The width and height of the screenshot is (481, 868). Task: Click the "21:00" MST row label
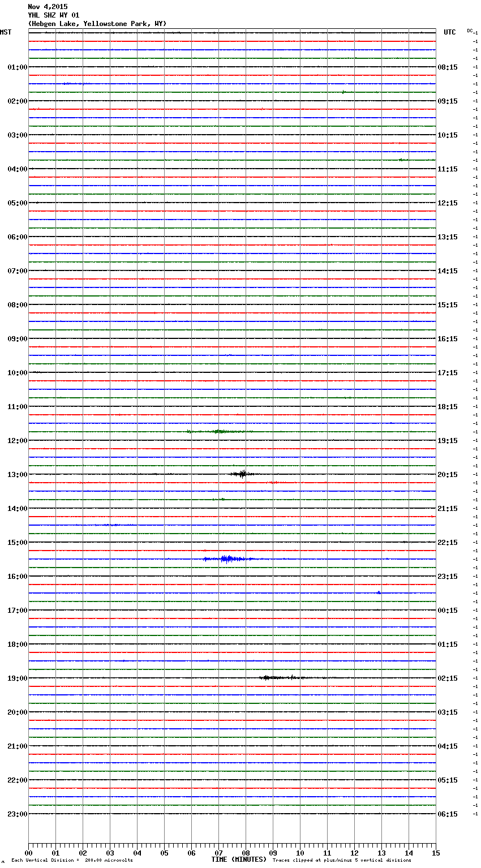point(18,746)
